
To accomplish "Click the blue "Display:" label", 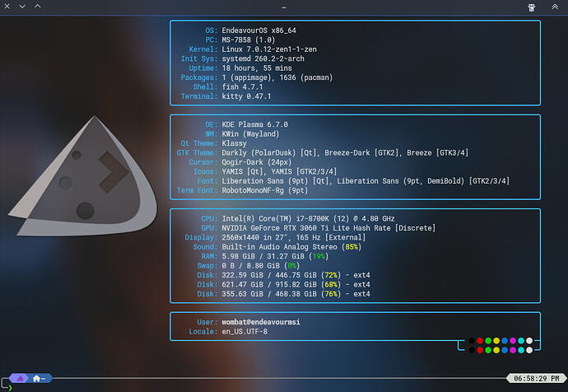I will (201, 238).
